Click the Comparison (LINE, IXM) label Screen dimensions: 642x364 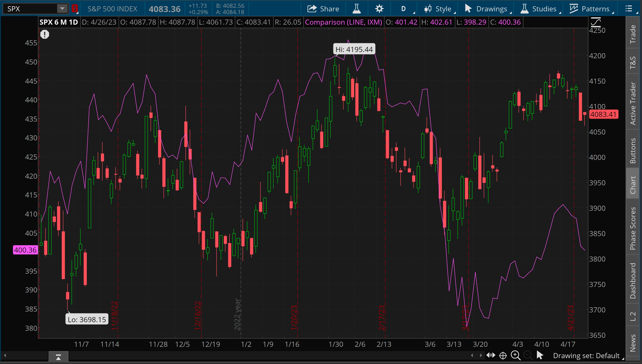pos(343,22)
